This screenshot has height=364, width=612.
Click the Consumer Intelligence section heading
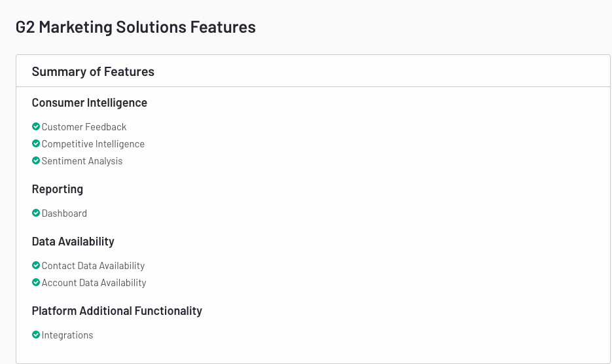90,103
